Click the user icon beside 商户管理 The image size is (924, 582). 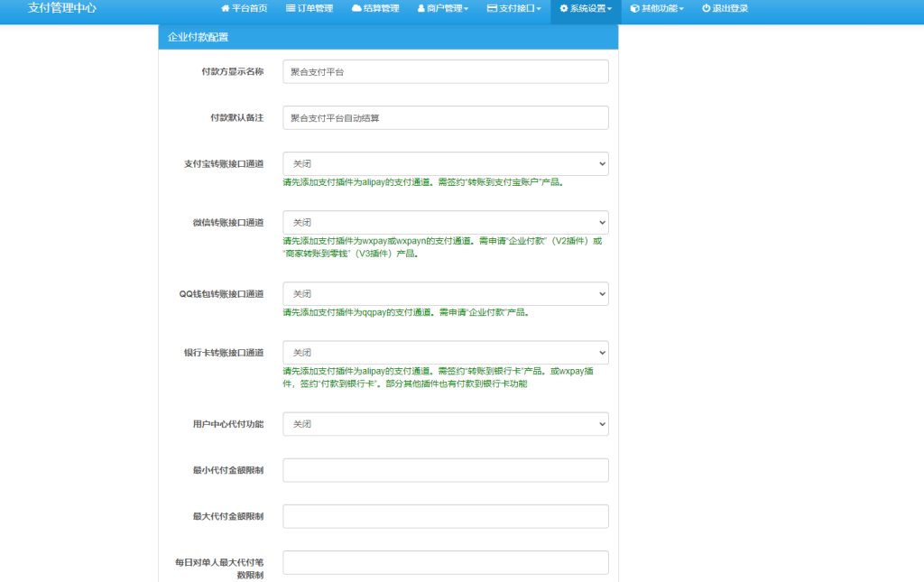pos(421,8)
